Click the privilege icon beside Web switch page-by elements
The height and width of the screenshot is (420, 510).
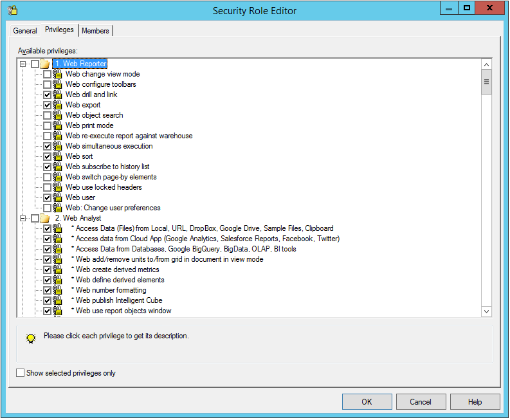tap(57, 177)
